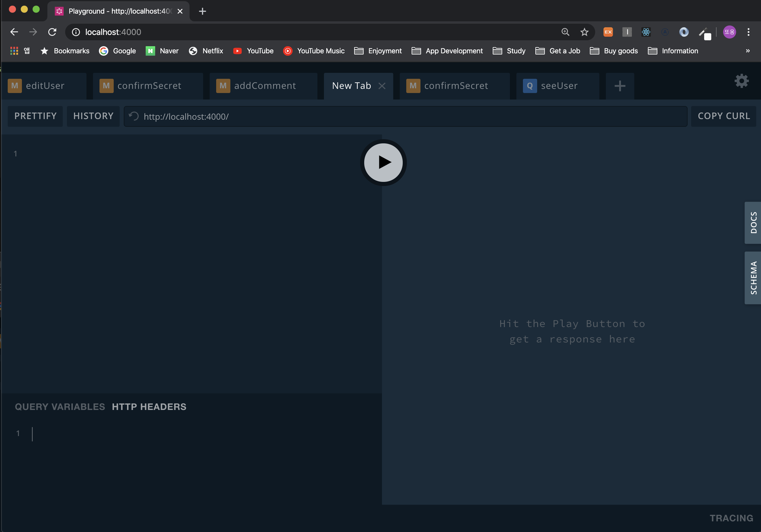Switch to HTTP HEADERS pane
Viewport: 761px width, 532px height.
point(149,407)
